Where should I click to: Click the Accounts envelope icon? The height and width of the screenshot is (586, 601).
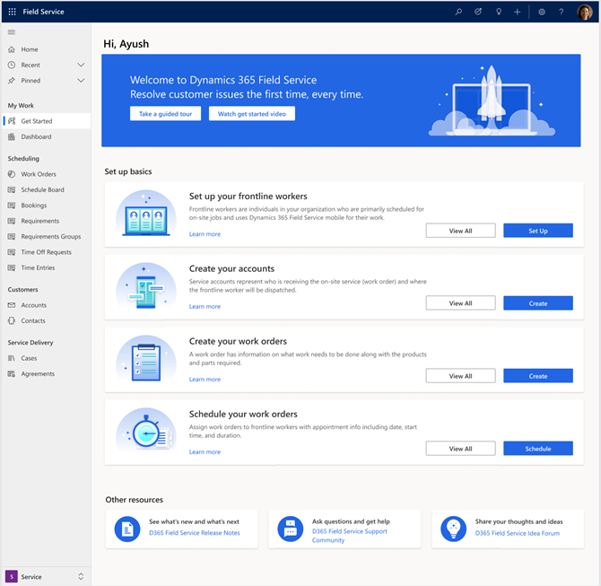(x=11, y=305)
